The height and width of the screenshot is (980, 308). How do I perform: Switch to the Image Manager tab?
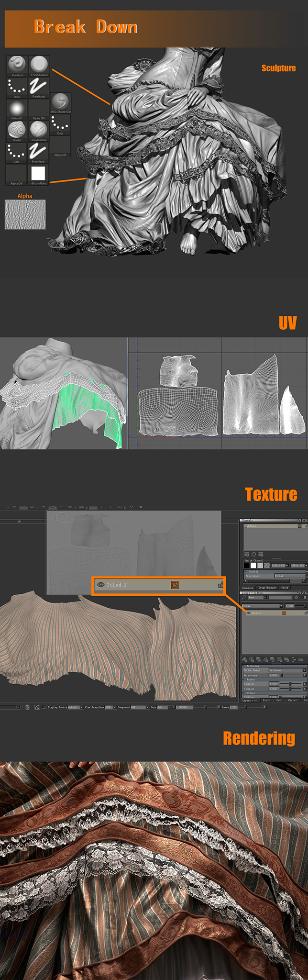point(267,588)
